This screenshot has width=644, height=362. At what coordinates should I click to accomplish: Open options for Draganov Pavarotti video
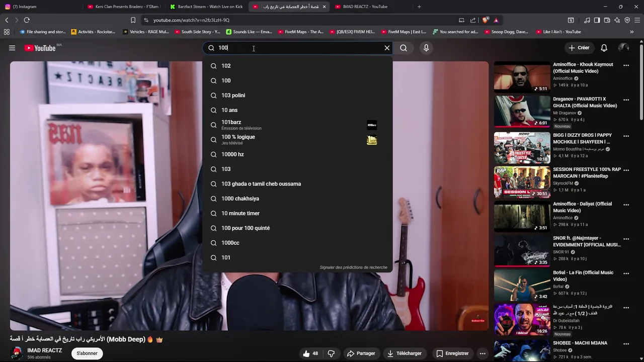point(626,100)
